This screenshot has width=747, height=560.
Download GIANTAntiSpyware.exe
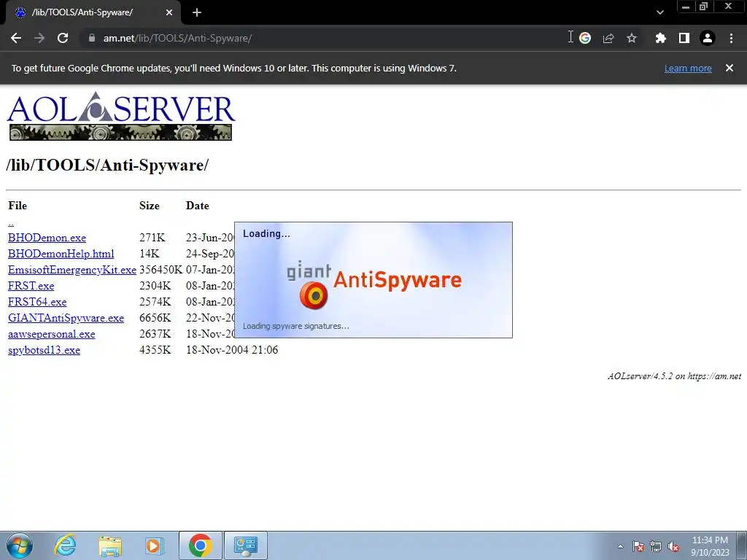(66, 318)
